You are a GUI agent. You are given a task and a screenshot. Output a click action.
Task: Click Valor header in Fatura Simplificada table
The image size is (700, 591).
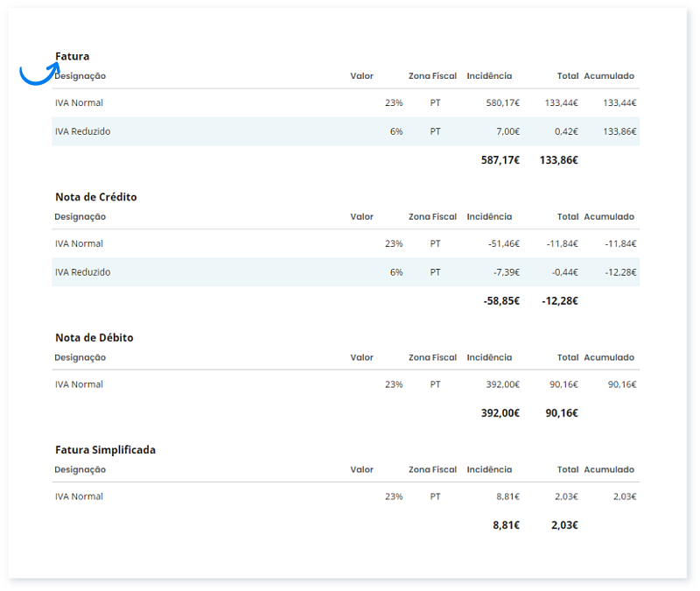(361, 469)
